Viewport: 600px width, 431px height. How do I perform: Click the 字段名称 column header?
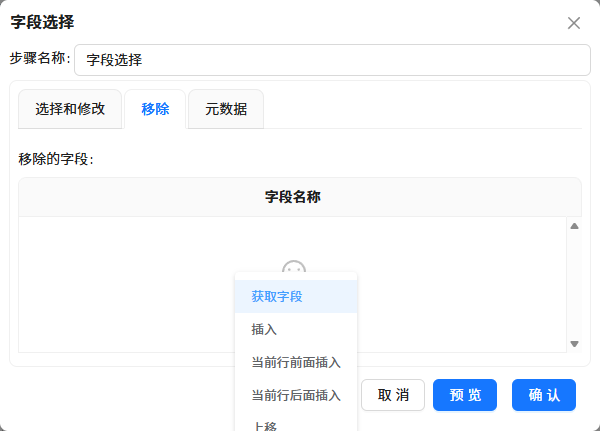[300, 197]
